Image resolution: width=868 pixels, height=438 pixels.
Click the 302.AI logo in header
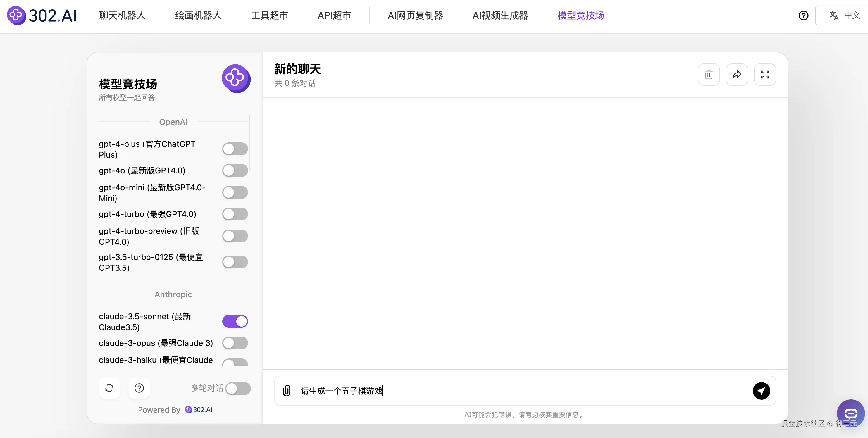pos(42,15)
